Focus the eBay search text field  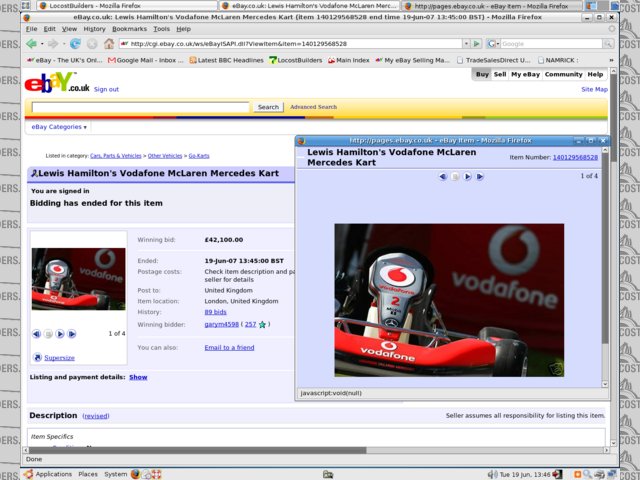[140, 107]
